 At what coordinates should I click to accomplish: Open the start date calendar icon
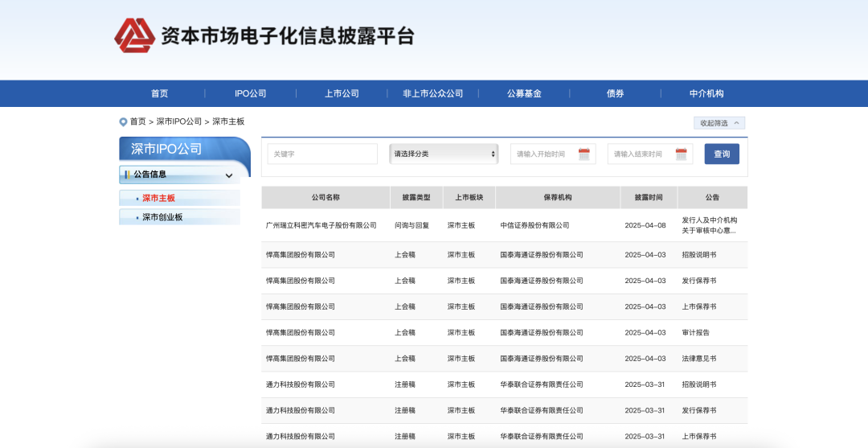click(584, 154)
